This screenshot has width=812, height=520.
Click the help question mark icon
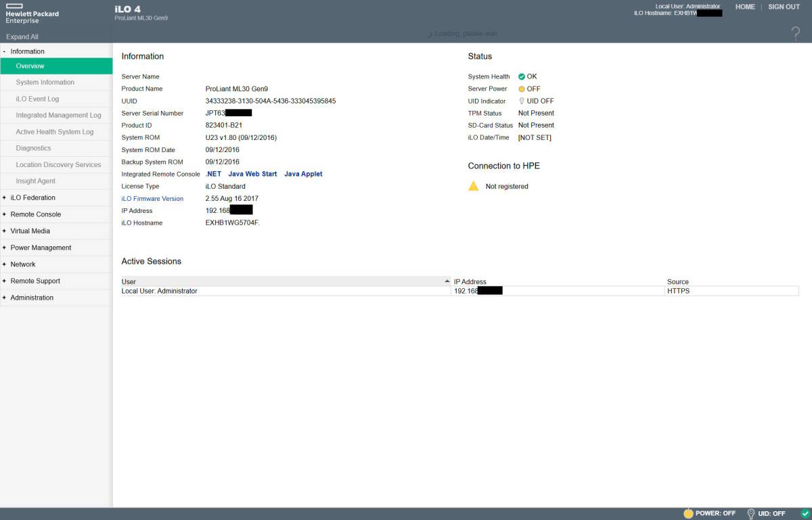tap(796, 34)
